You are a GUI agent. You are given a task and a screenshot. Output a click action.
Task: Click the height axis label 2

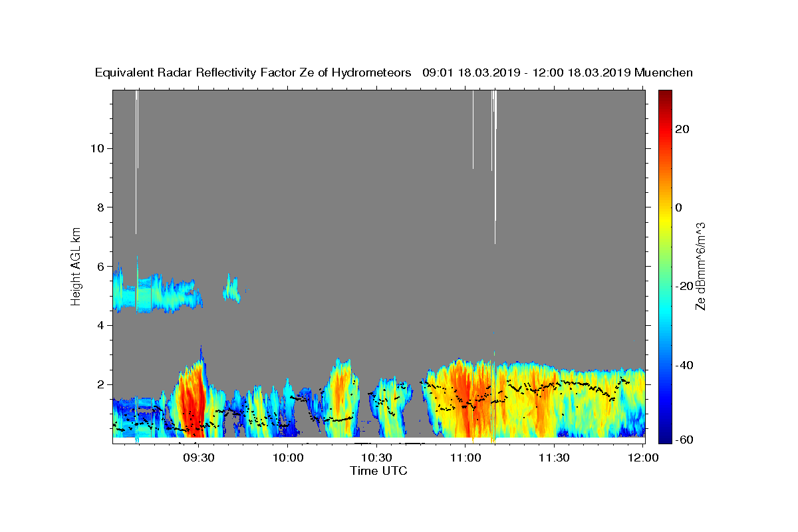100,384
